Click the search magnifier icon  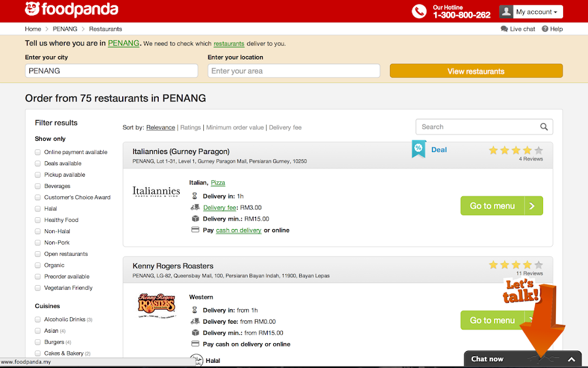pyautogui.click(x=544, y=127)
